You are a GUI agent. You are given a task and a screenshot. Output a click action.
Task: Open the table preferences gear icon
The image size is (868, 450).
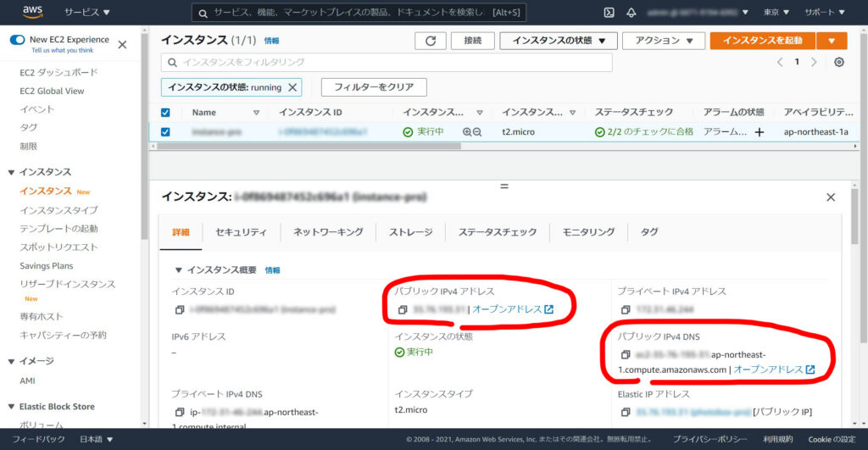coord(838,63)
